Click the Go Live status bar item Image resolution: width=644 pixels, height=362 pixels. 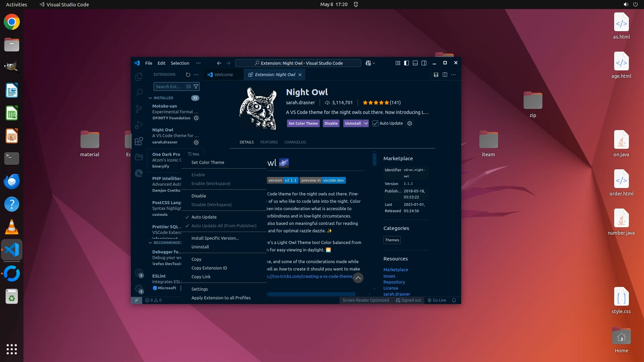[436, 300]
